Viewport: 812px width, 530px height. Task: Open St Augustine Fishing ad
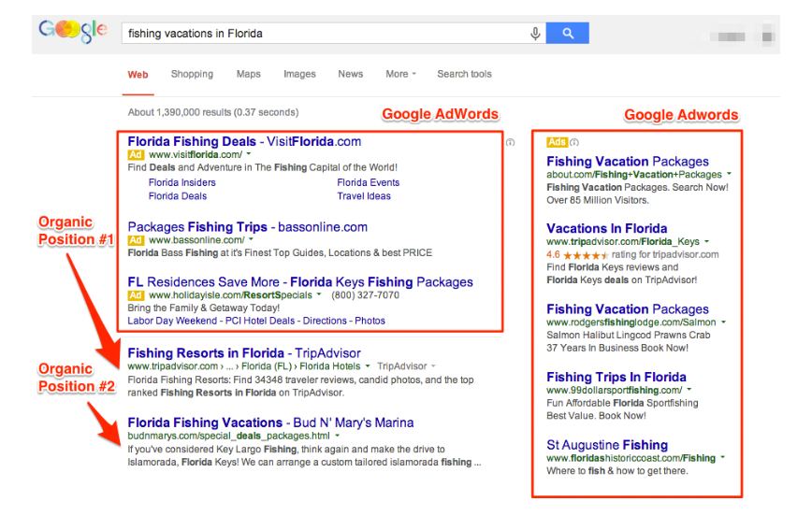[x=607, y=445]
